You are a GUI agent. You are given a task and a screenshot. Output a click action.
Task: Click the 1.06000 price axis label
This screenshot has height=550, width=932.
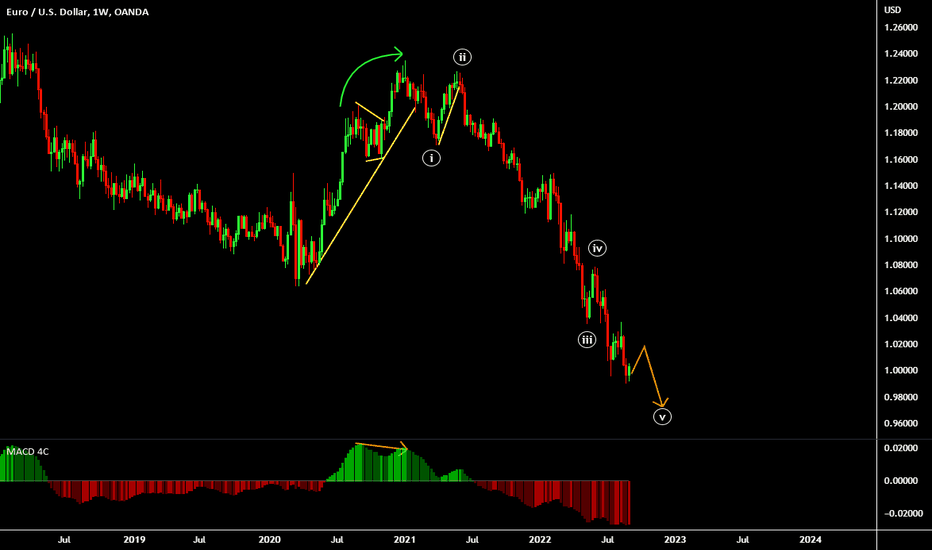point(900,291)
